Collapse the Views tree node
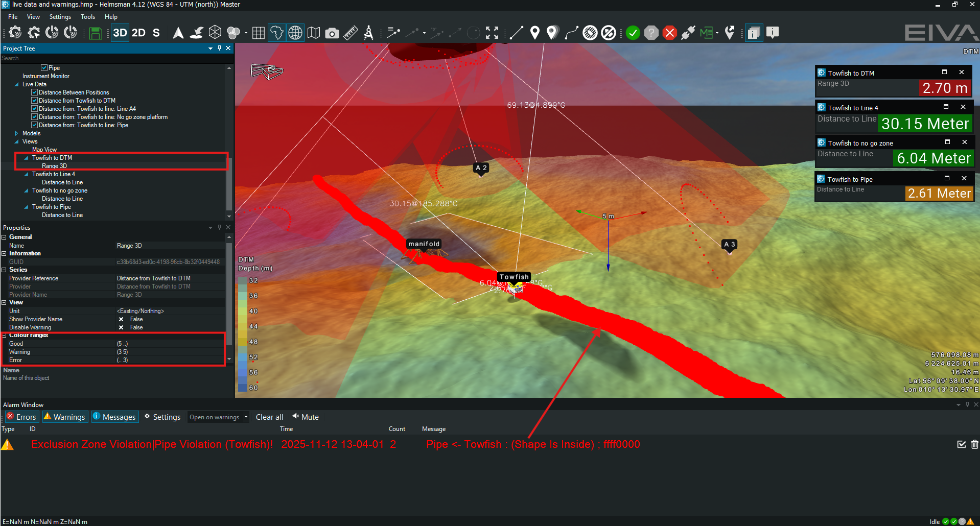Screen dimensions: 980x526 coord(16,141)
